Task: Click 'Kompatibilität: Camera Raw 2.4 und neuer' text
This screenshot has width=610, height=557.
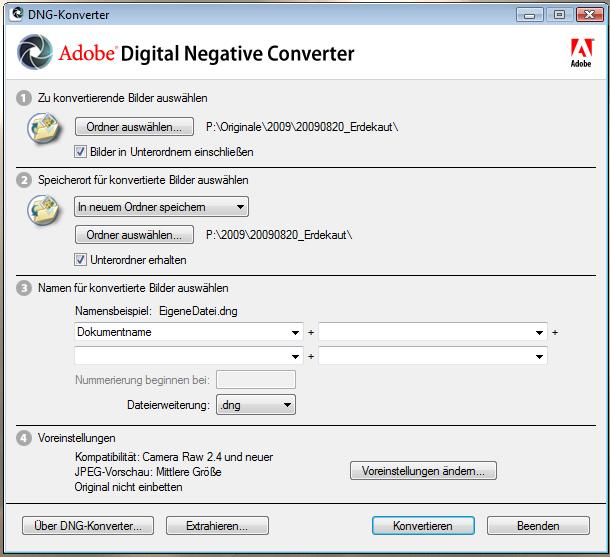Action: click(x=174, y=457)
